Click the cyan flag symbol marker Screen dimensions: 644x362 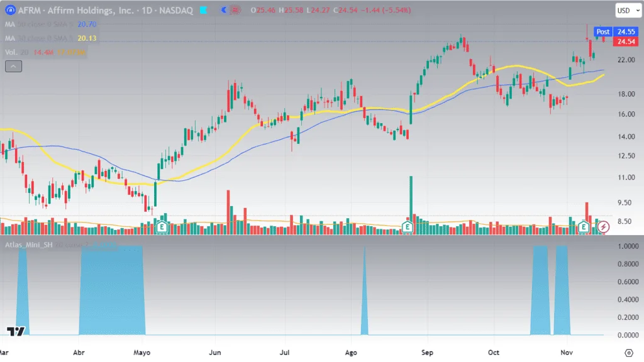[x=203, y=10]
